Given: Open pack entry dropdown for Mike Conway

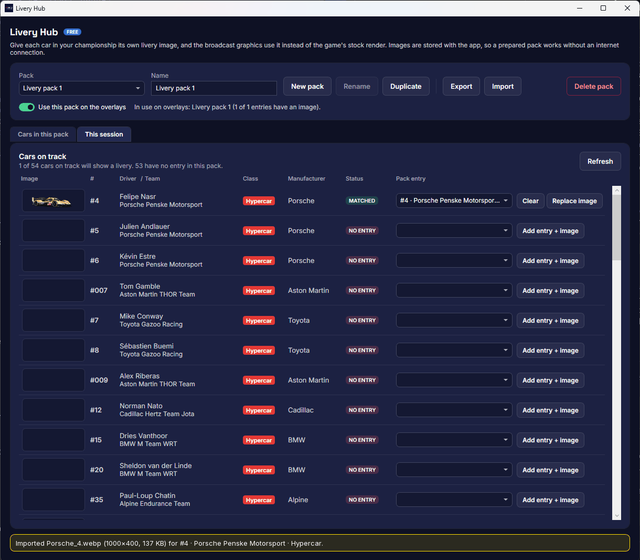Looking at the screenshot, I should [454, 320].
